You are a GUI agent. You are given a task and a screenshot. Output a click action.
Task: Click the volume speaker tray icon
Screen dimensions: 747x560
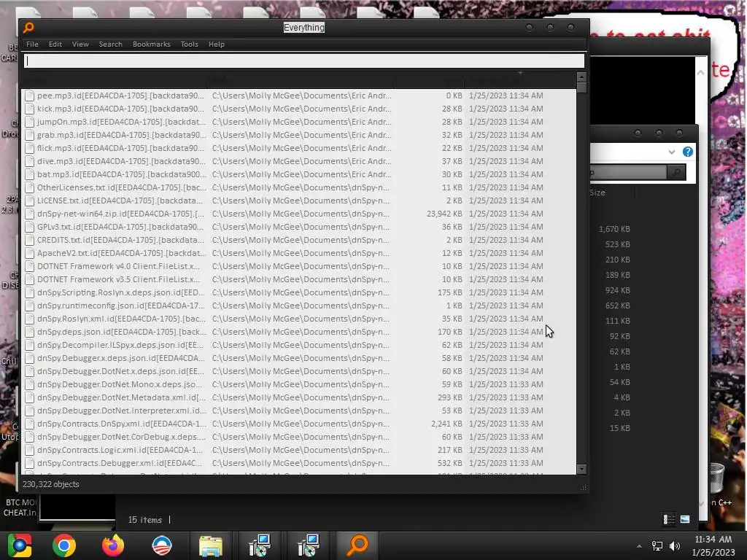tap(675, 546)
